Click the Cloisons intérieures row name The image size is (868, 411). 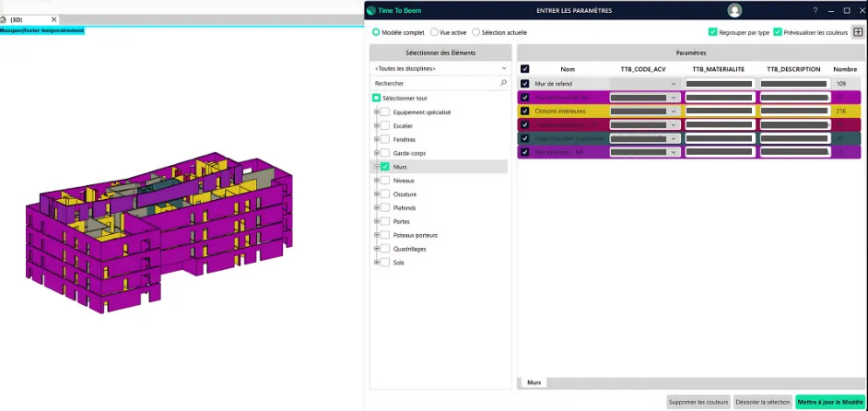tap(559, 111)
